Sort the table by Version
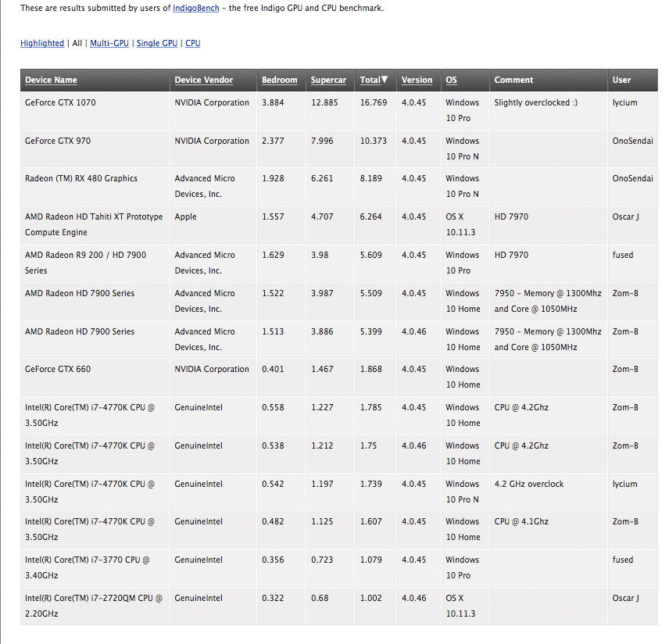Viewport: 669px width, 644px height. [417, 80]
